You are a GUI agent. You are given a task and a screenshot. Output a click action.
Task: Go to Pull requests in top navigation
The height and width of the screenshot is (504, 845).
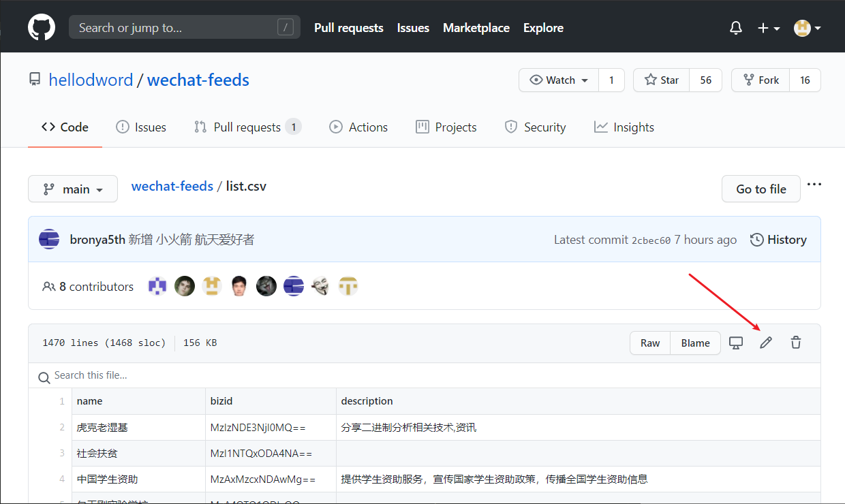pyautogui.click(x=349, y=28)
